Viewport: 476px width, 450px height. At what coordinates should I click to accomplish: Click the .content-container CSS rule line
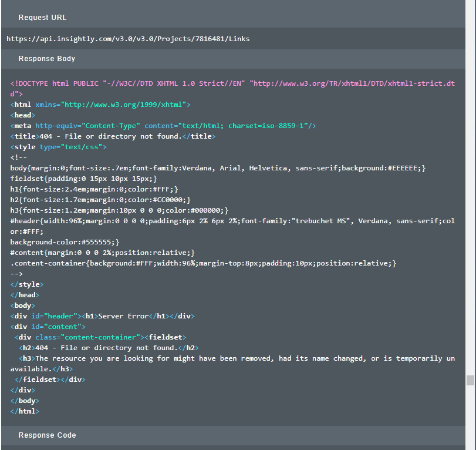click(203, 263)
